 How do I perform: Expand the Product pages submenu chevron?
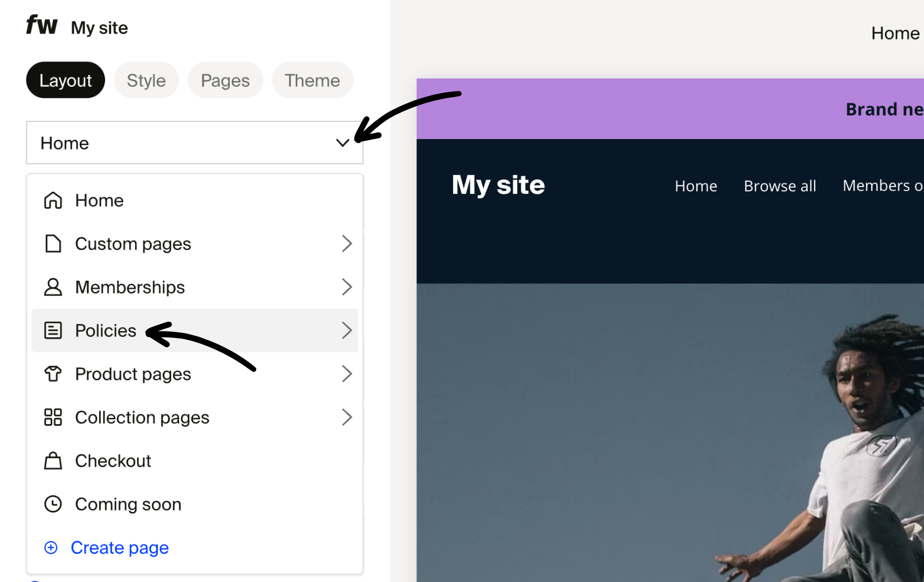(348, 373)
